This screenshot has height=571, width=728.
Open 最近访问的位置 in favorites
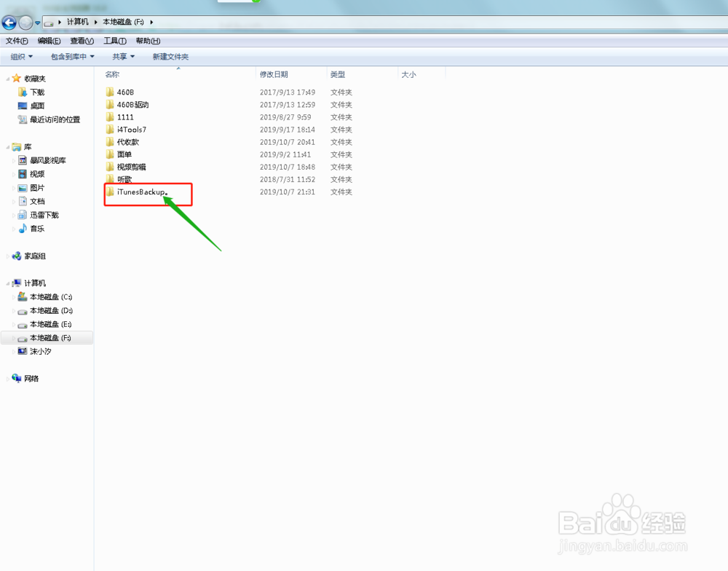tap(55, 119)
